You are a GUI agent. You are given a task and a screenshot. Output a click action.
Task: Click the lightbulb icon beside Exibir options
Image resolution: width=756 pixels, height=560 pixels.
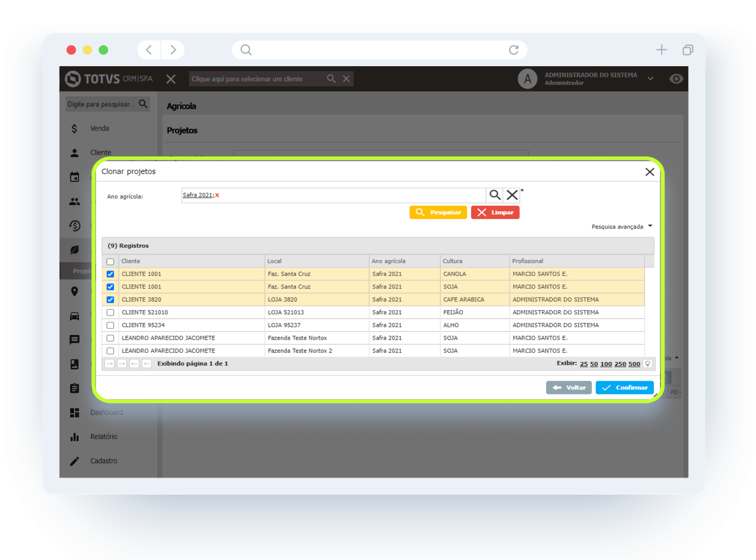(x=648, y=364)
